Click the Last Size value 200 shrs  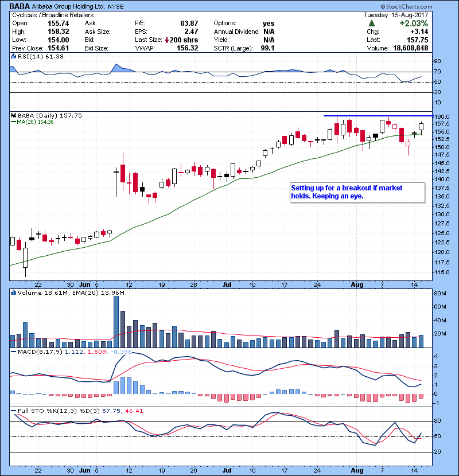click(x=184, y=40)
